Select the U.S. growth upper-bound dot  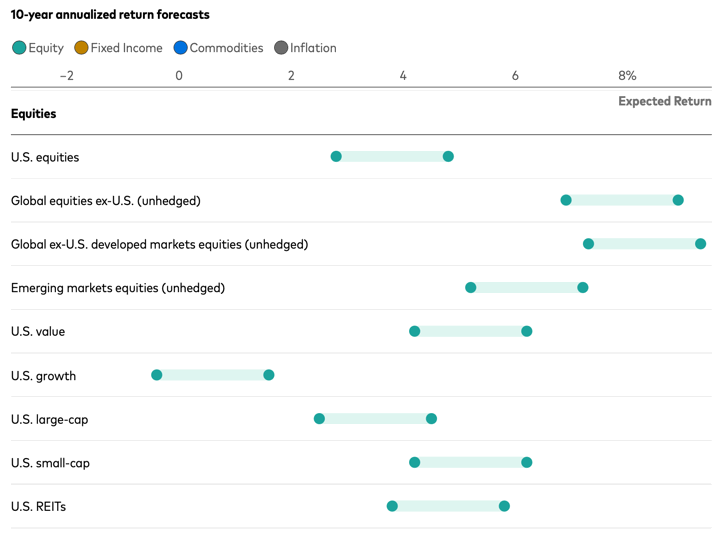269,375
